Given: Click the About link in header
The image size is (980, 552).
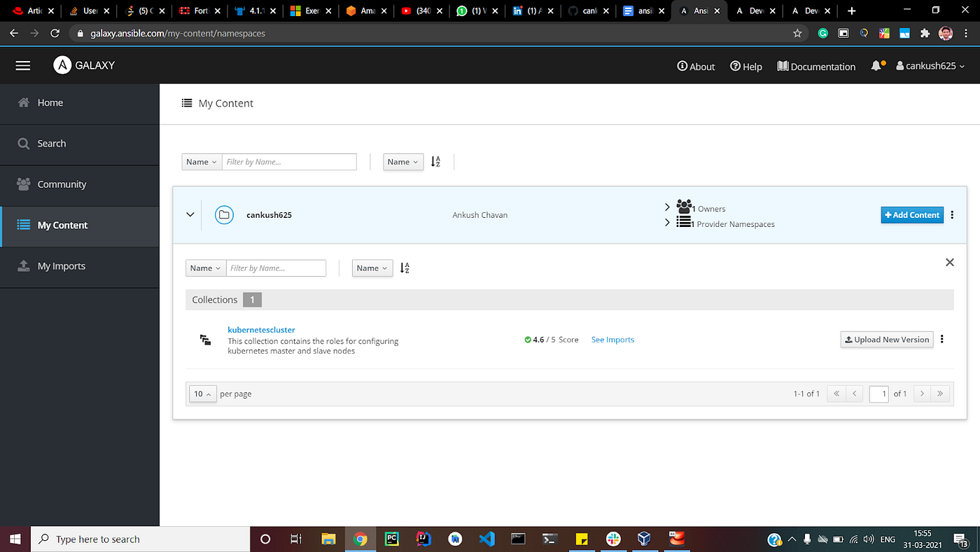Looking at the screenshot, I should [696, 66].
